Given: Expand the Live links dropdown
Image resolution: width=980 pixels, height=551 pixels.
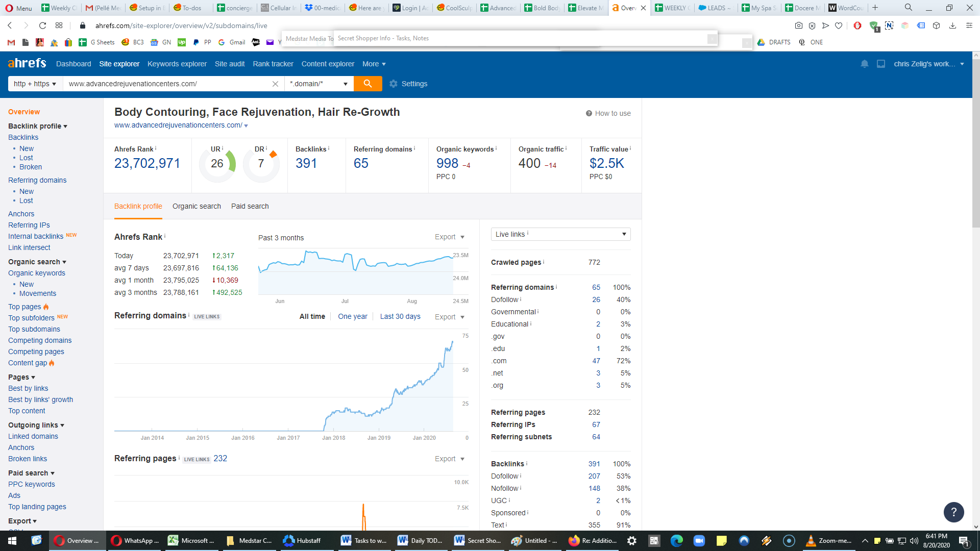Looking at the screenshot, I should (560, 234).
